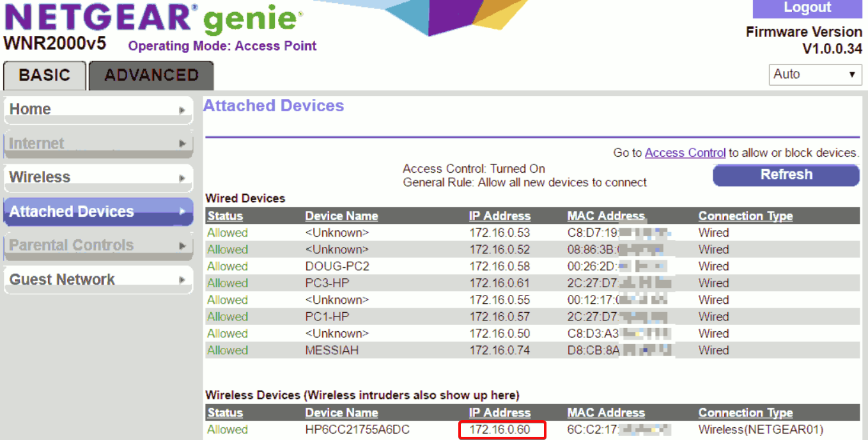
Task: Open the Home menu item
Action: [x=98, y=110]
